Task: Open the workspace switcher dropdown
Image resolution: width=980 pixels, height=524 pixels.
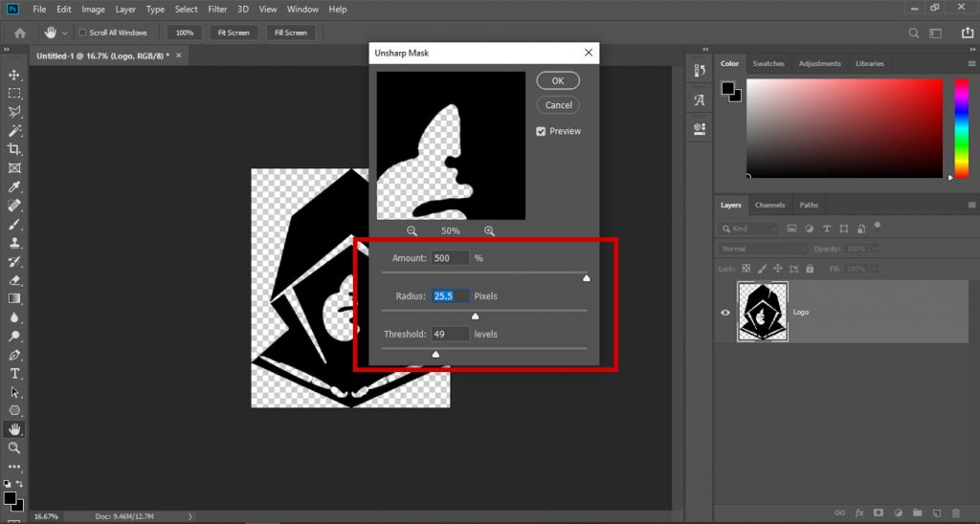Action: pyautogui.click(x=936, y=33)
